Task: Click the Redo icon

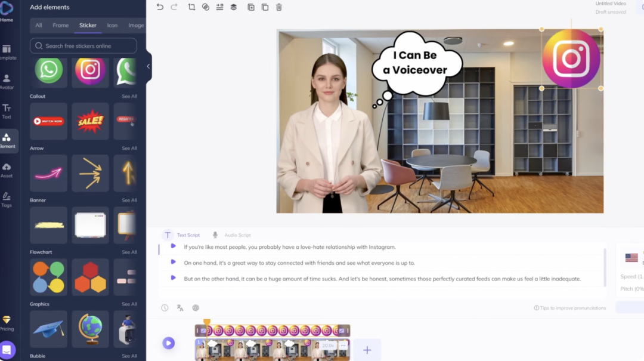Action: [x=174, y=7]
